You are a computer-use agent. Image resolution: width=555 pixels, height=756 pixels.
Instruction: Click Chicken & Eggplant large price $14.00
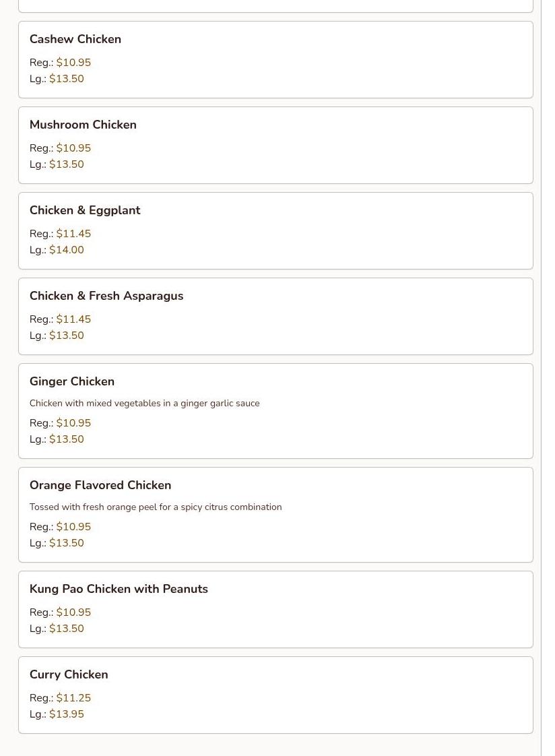click(x=67, y=250)
